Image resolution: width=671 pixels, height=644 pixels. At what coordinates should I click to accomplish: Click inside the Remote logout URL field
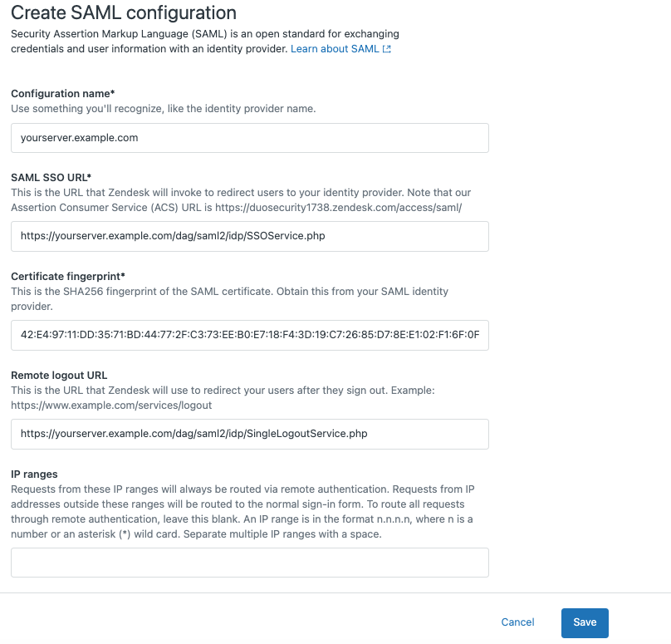[x=249, y=434]
